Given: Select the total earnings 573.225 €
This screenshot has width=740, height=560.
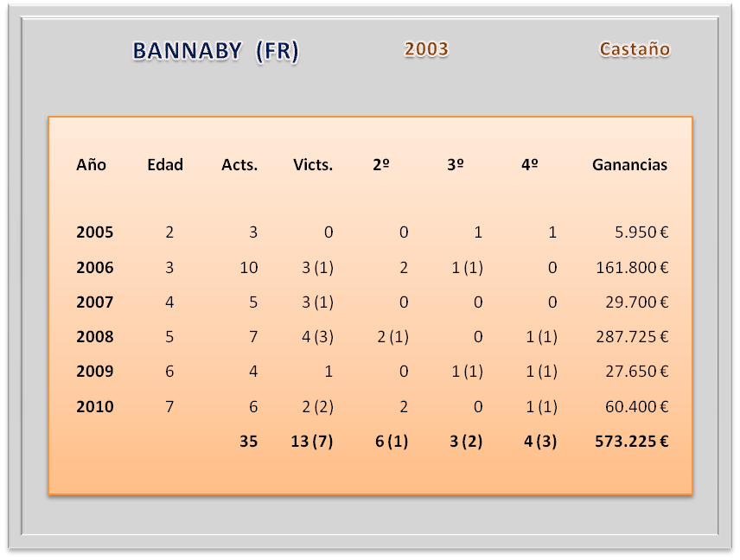Looking at the screenshot, I should coord(632,441).
